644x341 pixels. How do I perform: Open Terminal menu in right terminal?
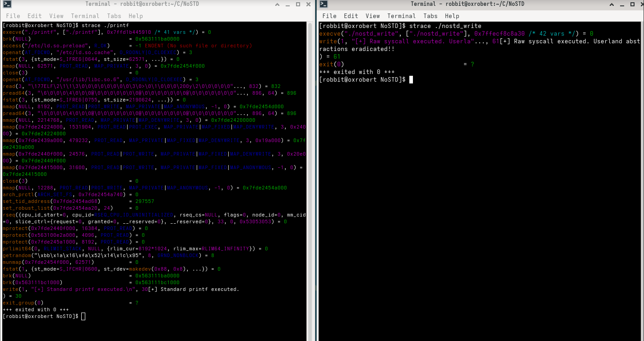click(402, 16)
